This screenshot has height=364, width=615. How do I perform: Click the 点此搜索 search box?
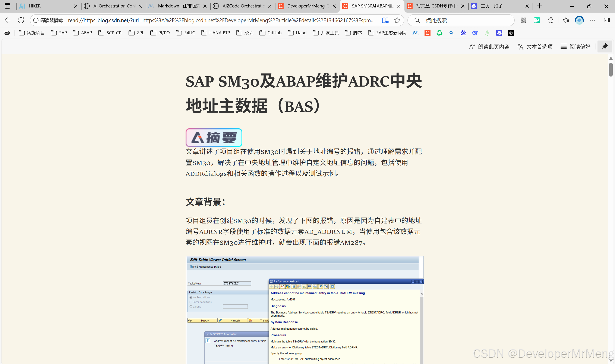pyautogui.click(x=464, y=20)
